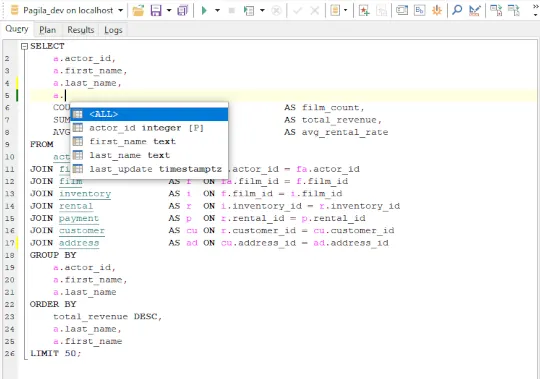Click the add bookmark star icon

tap(364, 11)
